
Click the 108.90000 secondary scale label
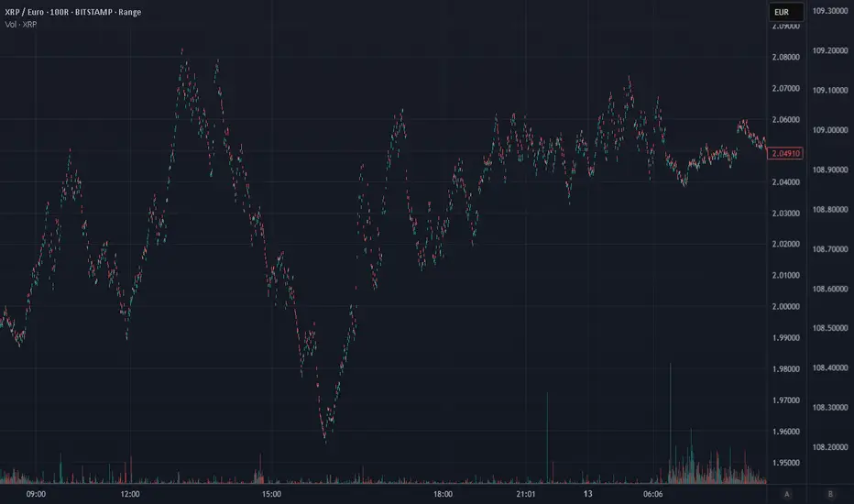click(x=830, y=170)
